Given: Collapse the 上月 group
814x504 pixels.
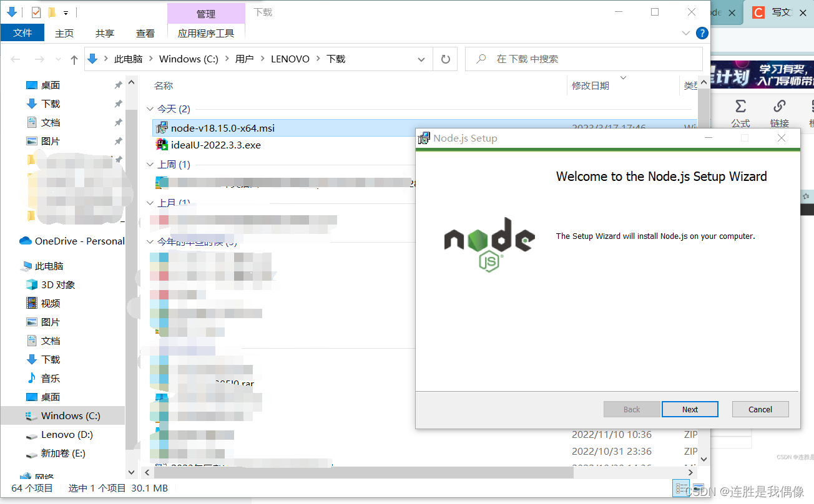Looking at the screenshot, I should point(150,203).
